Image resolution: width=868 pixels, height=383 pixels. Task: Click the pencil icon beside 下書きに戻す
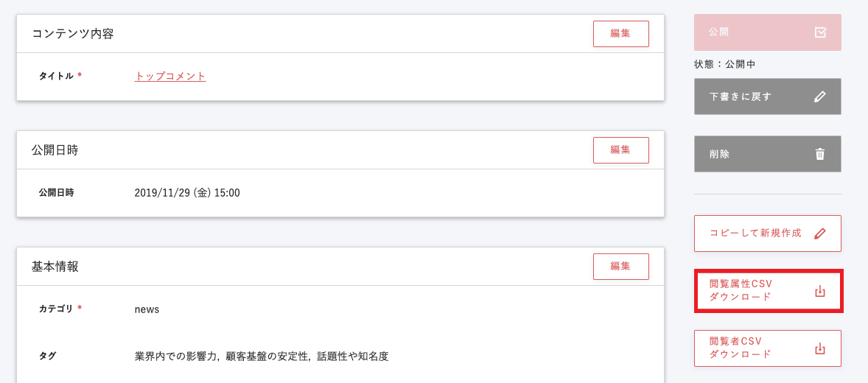(x=820, y=96)
